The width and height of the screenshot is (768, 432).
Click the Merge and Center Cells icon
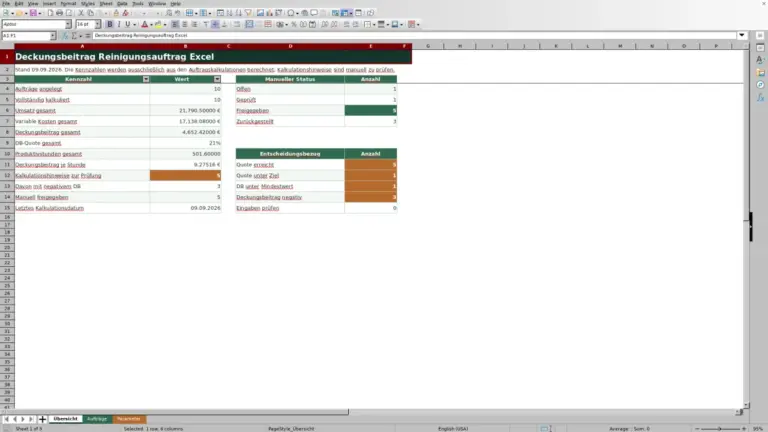249,24
